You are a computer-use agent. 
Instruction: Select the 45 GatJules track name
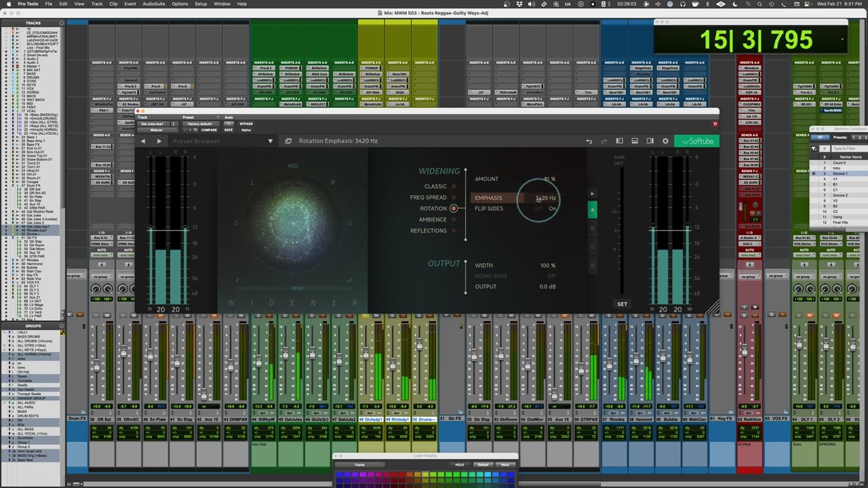click(x=291, y=420)
